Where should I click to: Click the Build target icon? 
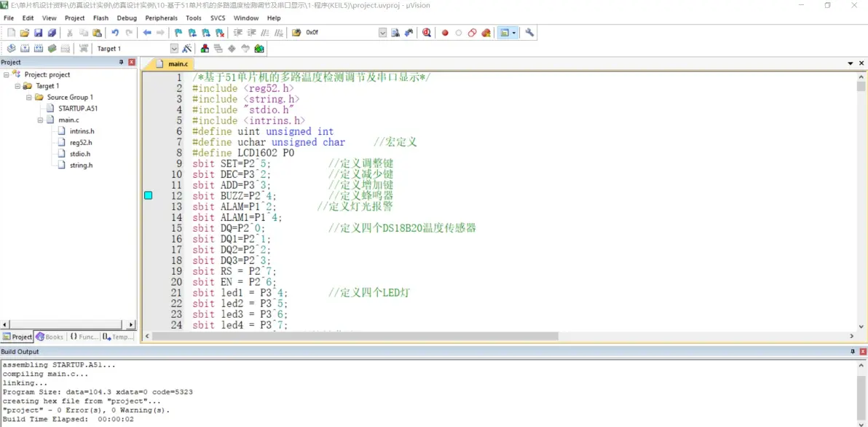[x=25, y=49]
